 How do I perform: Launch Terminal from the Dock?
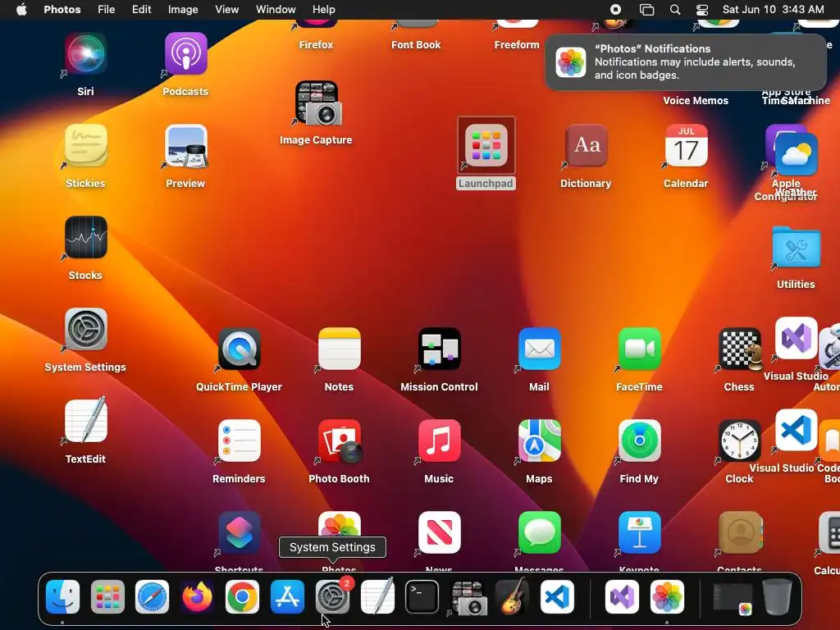pos(422,597)
